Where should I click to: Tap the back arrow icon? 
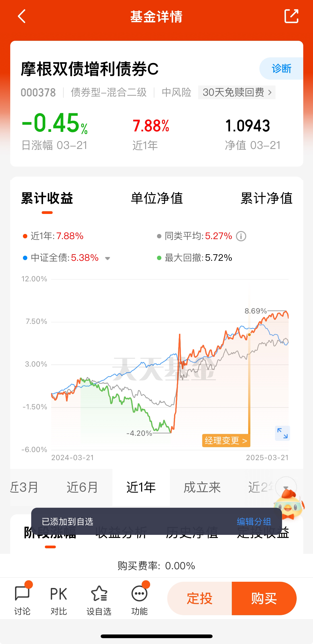pos(22,16)
